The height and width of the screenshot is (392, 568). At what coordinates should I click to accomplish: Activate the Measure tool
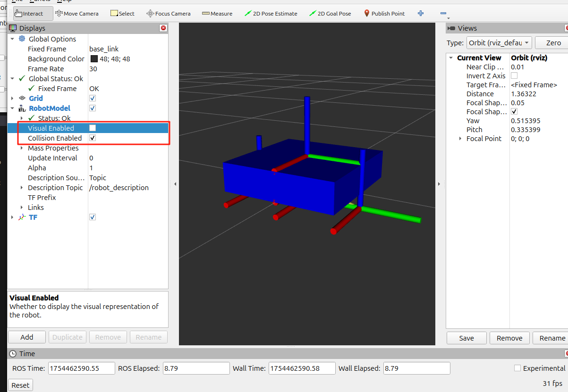pyautogui.click(x=217, y=14)
